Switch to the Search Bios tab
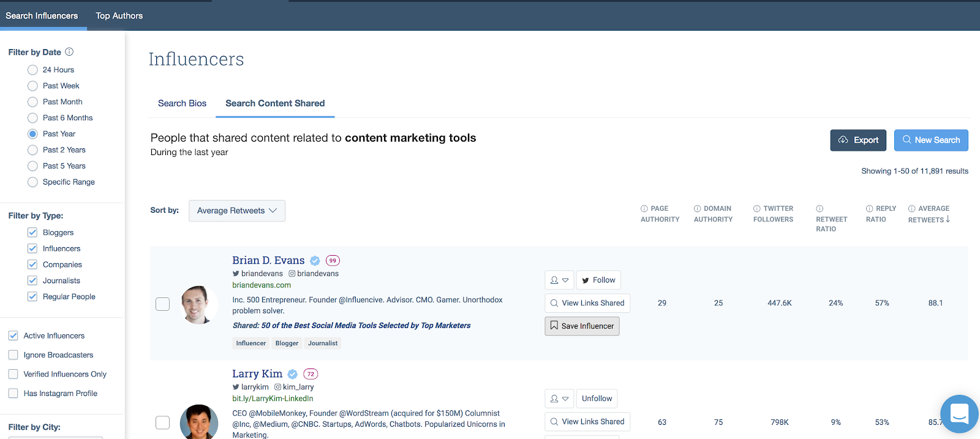Image resolution: width=980 pixels, height=439 pixels. [x=182, y=104]
